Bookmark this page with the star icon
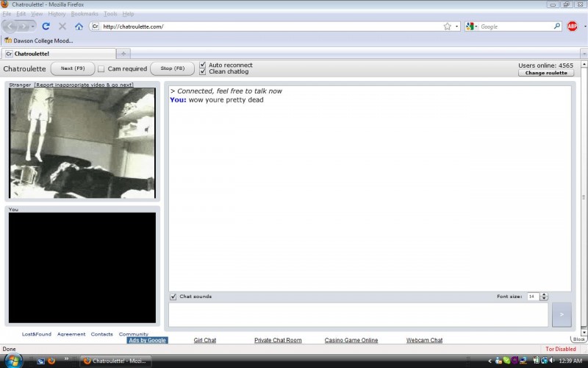 [447, 26]
